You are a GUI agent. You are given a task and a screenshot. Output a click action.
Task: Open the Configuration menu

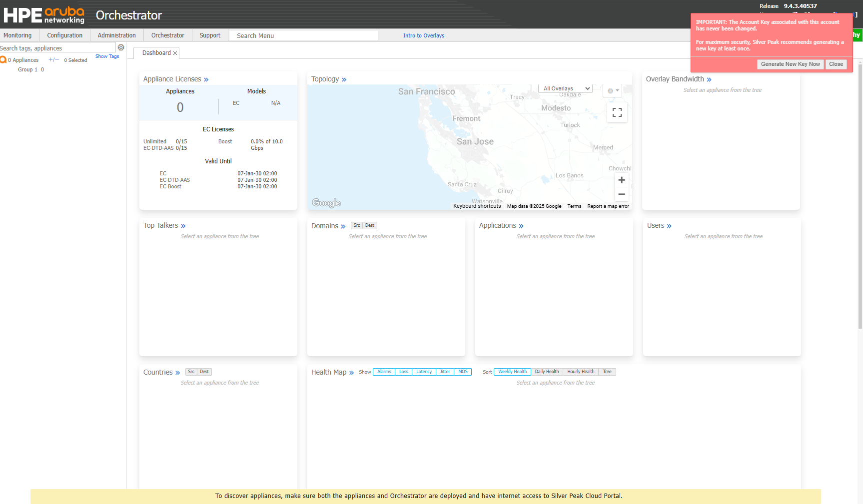click(65, 35)
